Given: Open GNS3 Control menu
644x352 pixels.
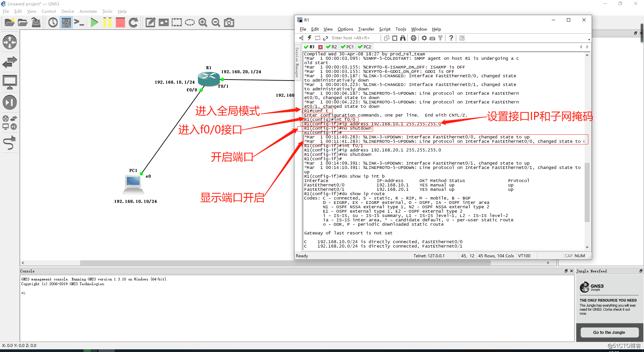Looking at the screenshot, I should (49, 11).
